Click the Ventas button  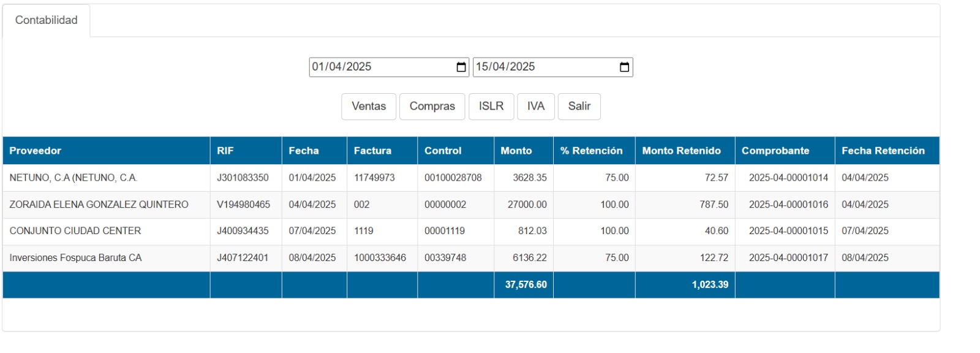tap(369, 107)
